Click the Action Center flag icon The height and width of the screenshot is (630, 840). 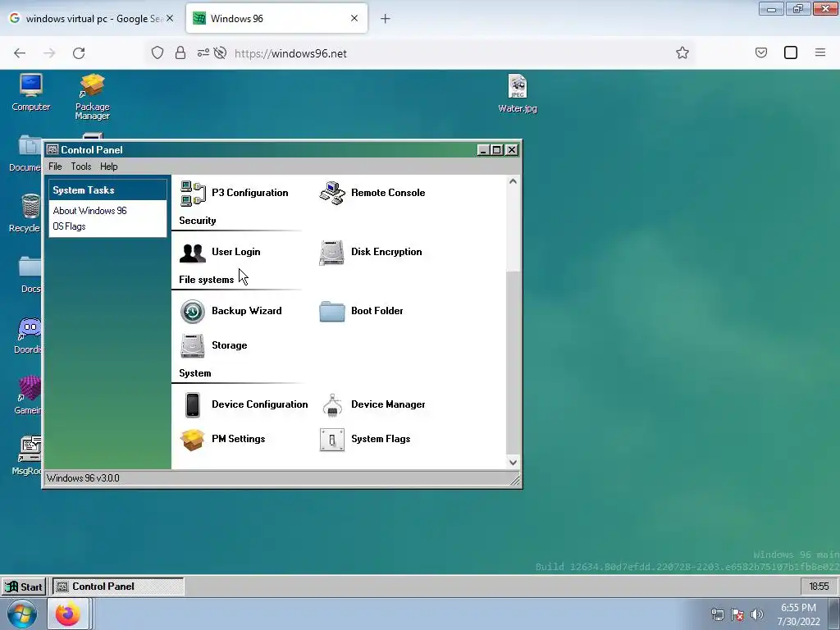[x=737, y=614]
